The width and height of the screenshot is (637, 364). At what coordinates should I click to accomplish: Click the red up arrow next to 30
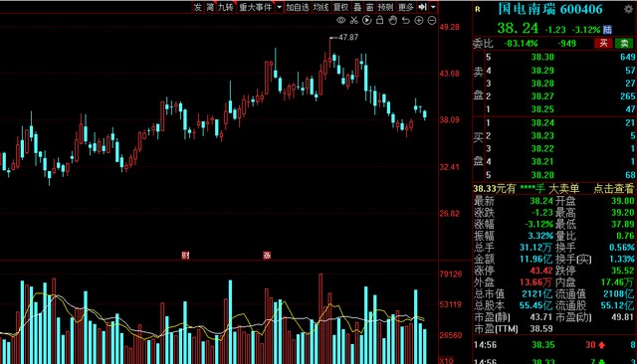pos(601,345)
